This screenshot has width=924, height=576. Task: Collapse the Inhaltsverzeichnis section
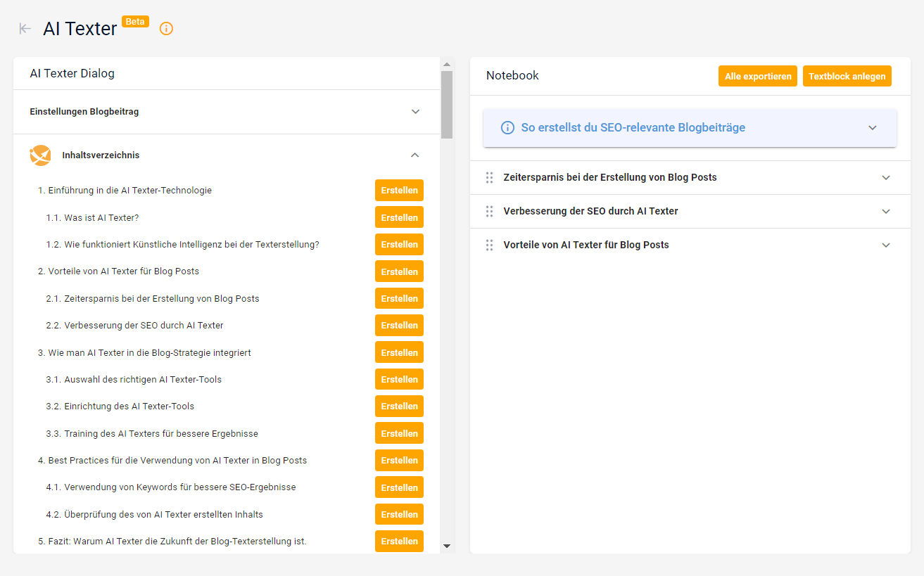[414, 155]
